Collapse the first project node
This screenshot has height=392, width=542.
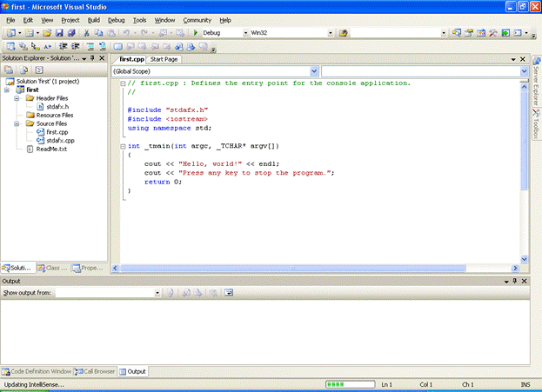[7, 90]
